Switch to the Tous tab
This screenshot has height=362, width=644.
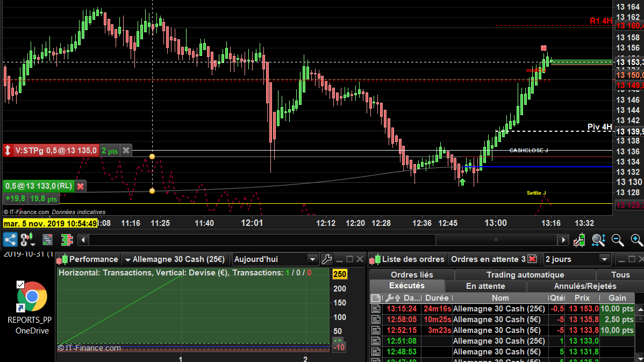click(620, 274)
